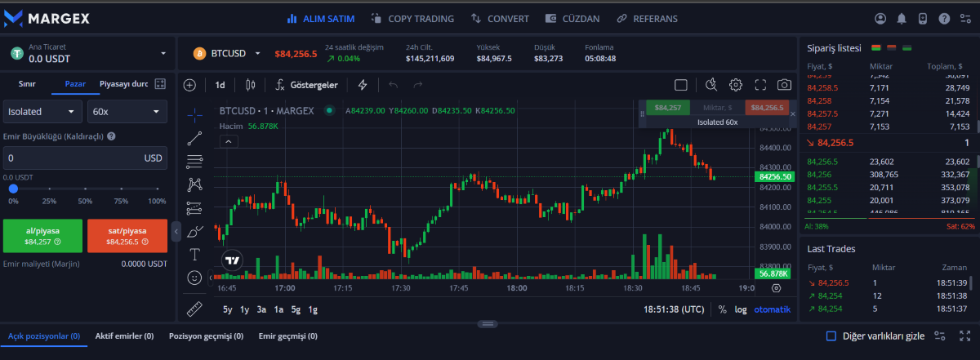Click the calculator icon beside order tabs
This screenshot has width=980, height=360.
160,84
